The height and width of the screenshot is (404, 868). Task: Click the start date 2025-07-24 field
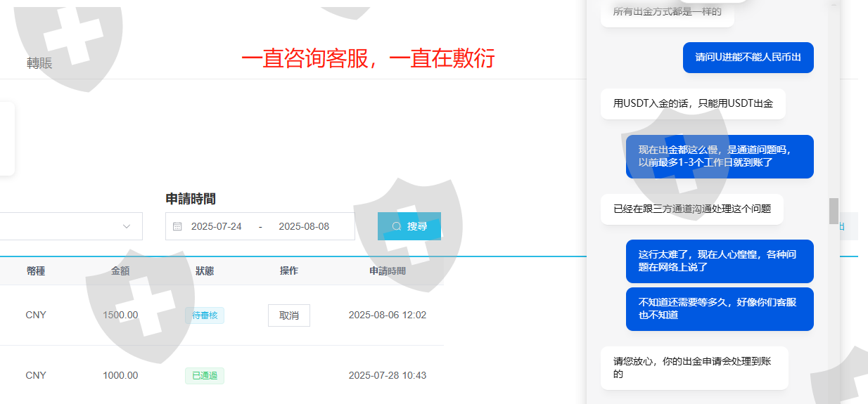tap(216, 226)
